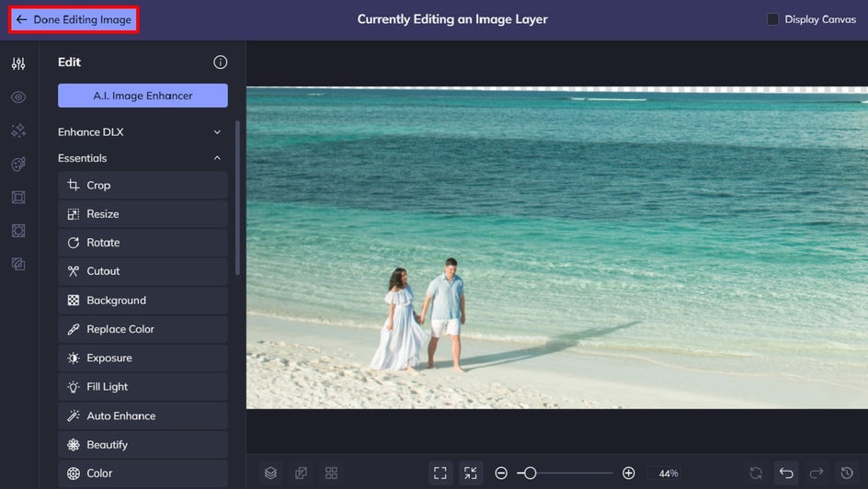868x489 pixels.
Task: Select the Cutout tool
Action: pyautogui.click(x=143, y=271)
